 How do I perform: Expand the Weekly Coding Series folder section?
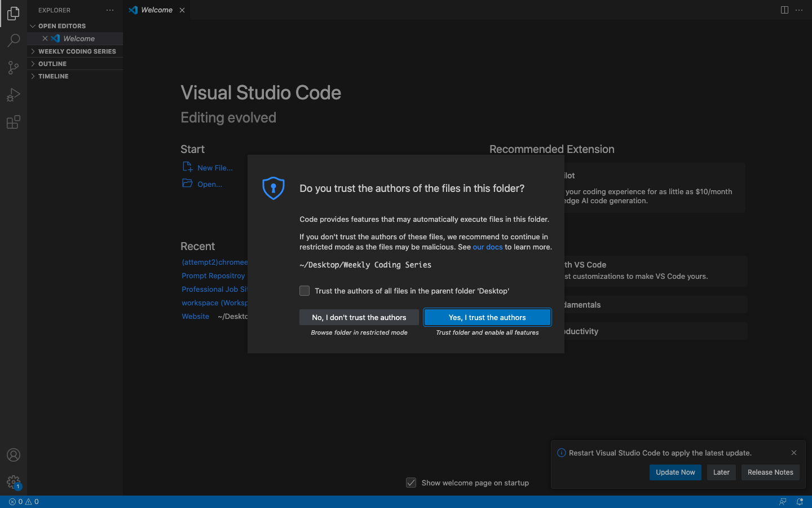click(75, 51)
